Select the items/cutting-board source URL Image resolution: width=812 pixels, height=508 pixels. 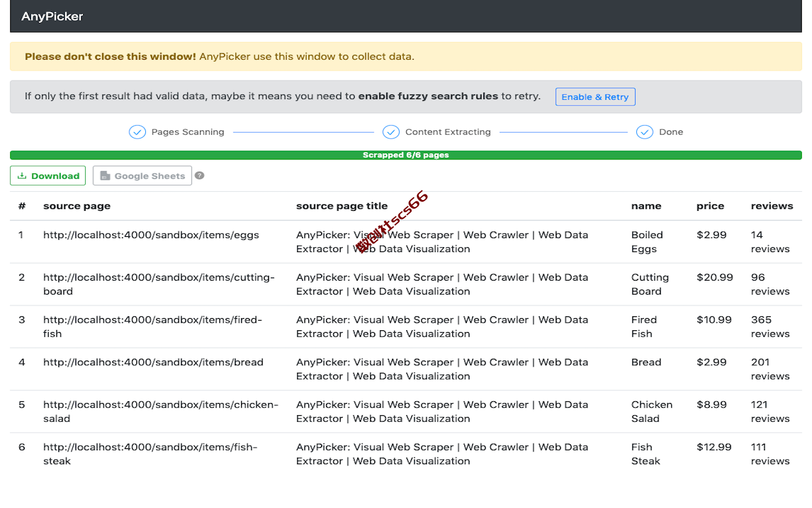[159, 284]
